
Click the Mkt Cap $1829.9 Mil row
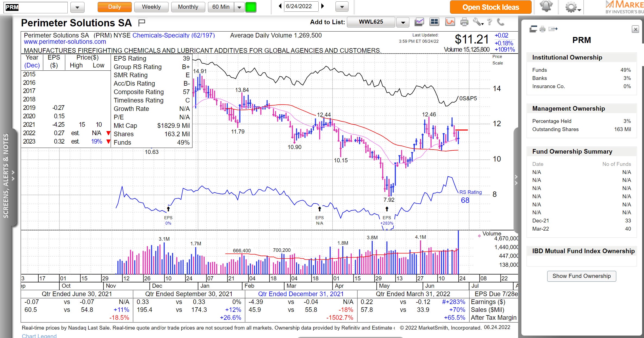point(152,126)
